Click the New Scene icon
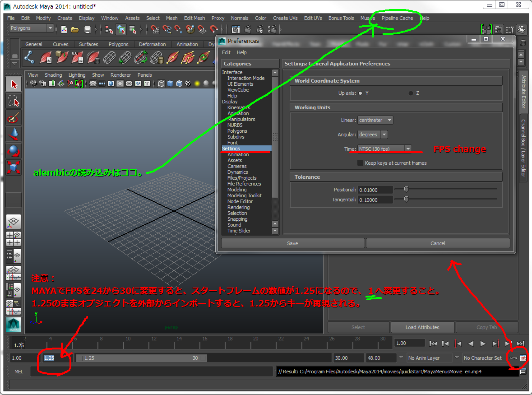This screenshot has width=532, height=395. 64,29
